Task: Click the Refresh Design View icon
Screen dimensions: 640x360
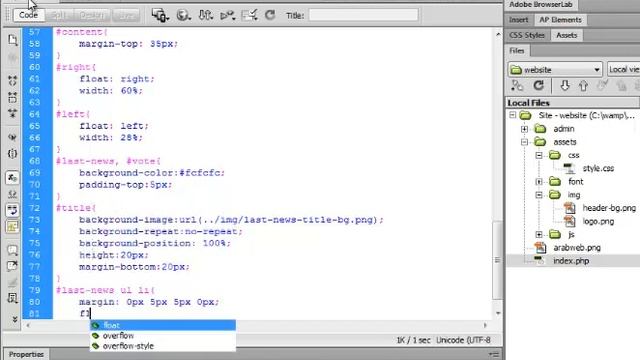Action: point(270,16)
